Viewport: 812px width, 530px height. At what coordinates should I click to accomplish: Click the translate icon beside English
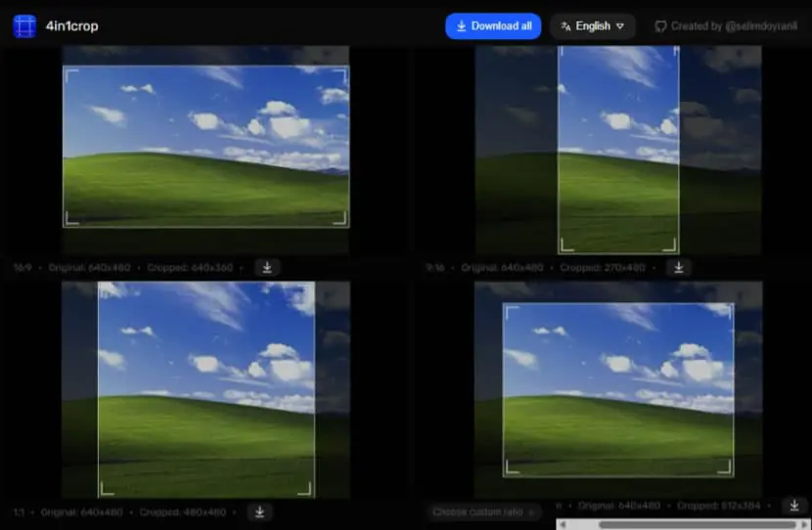[x=566, y=26]
